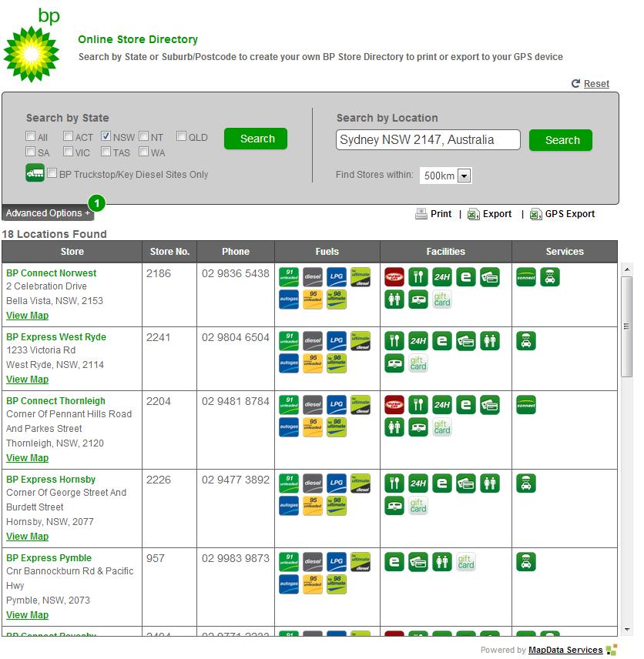
Task: Click the gift card icon for BP Express Pymble
Action: 465,562
